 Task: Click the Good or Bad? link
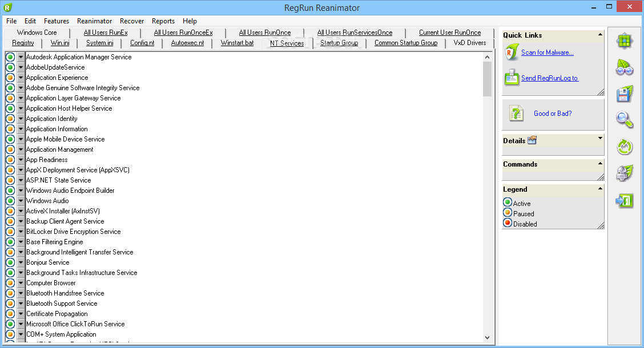[x=553, y=114]
